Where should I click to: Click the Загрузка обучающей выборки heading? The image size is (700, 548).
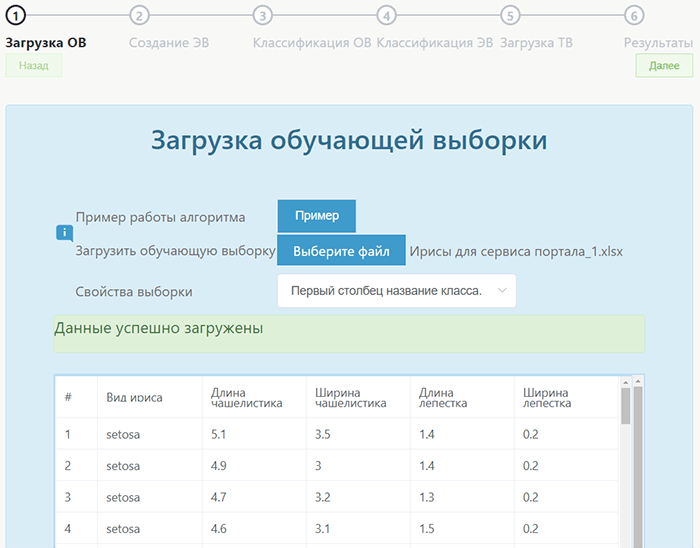(x=349, y=140)
